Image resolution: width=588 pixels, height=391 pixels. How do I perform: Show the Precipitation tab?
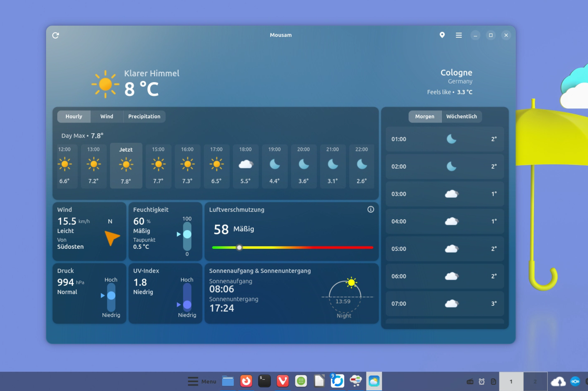[144, 117]
